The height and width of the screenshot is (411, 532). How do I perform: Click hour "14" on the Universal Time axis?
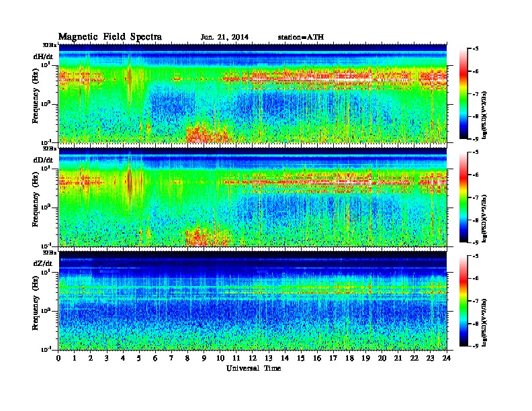(x=285, y=358)
